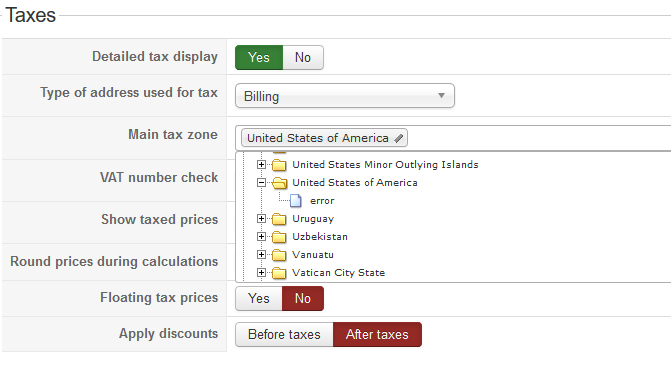Click the pencil edit icon beside United States of America

[398, 138]
